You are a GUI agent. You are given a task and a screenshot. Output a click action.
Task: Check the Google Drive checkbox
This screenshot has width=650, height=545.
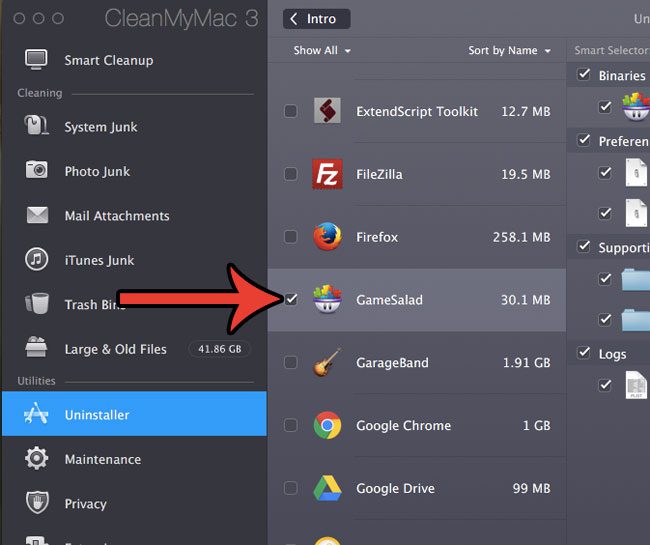pos(291,488)
